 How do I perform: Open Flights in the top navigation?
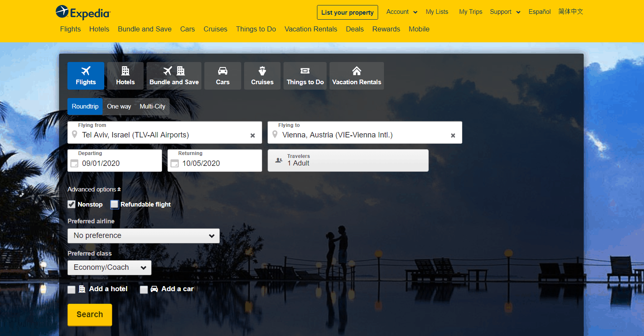click(x=70, y=29)
